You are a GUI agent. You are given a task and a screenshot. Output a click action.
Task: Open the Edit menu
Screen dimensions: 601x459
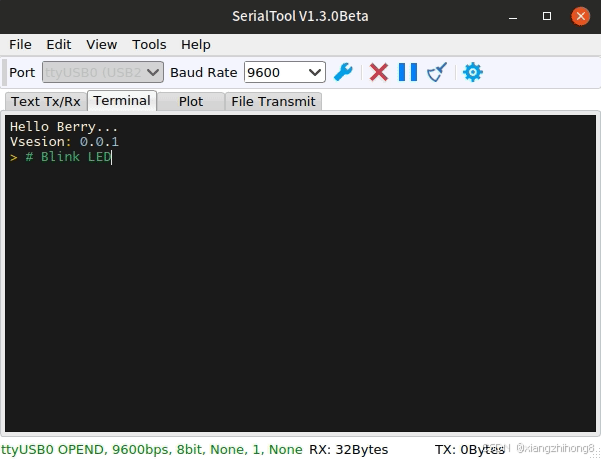tap(59, 44)
